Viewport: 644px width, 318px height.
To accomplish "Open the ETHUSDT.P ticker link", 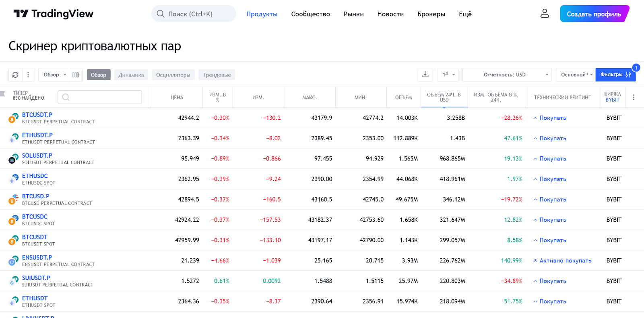I will pos(37,135).
